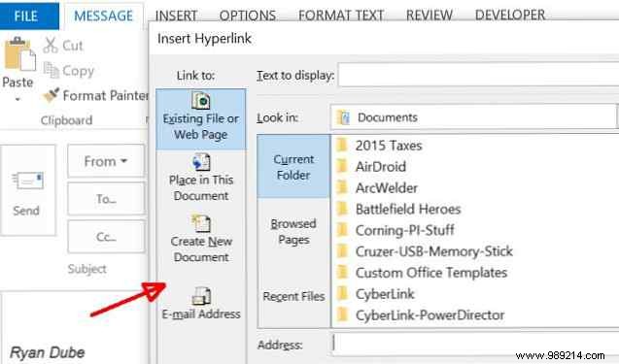
Task: Send the email with Send button
Action: pos(27,190)
